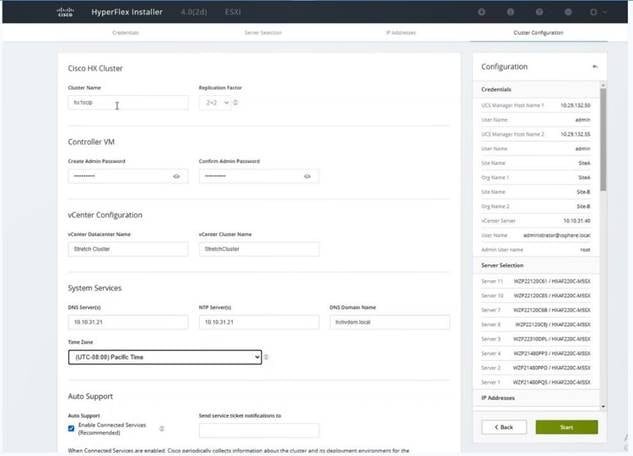Click the Server 1 summary row
This screenshot has width=633, height=456.
tap(536, 382)
